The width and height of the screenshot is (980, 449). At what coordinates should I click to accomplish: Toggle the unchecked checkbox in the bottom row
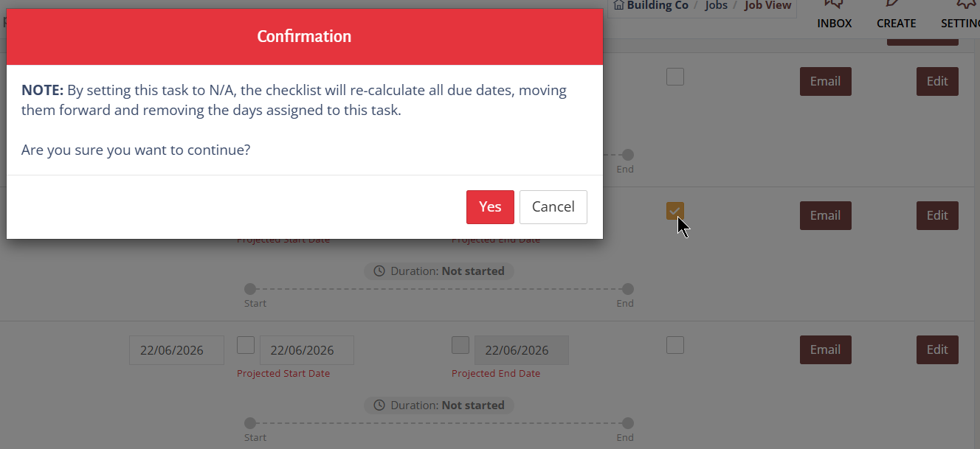tap(675, 345)
